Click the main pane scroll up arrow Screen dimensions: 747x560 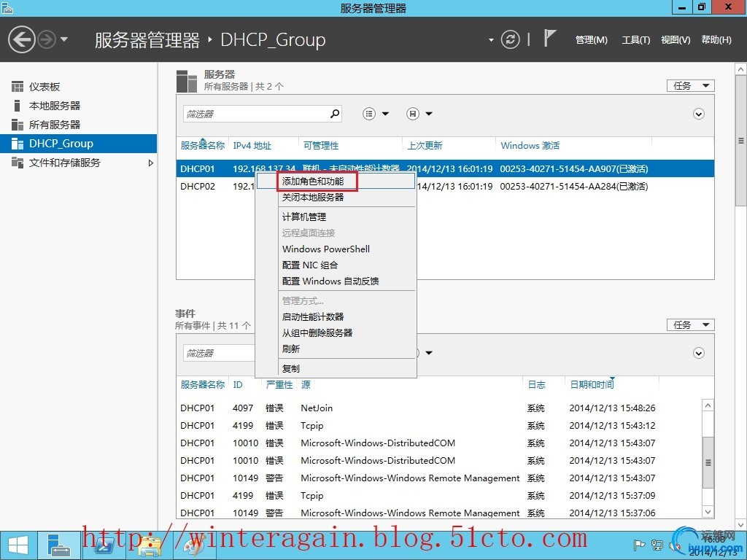click(x=741, y=69)
